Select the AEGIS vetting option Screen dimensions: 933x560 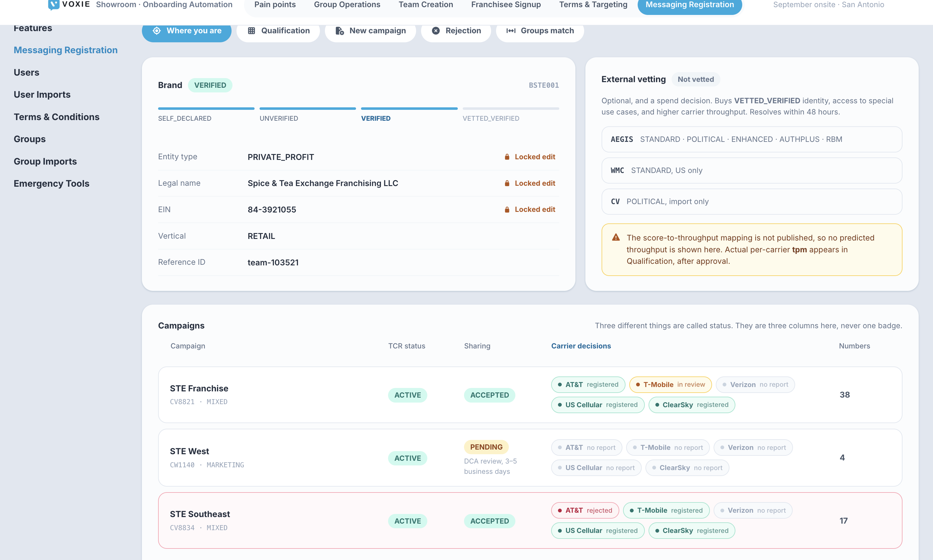coord(752,139)
